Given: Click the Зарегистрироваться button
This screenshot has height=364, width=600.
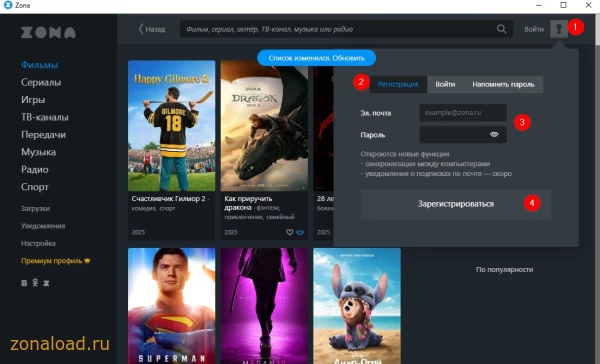Looking at the screenshot, I should (x=456, y=204).
